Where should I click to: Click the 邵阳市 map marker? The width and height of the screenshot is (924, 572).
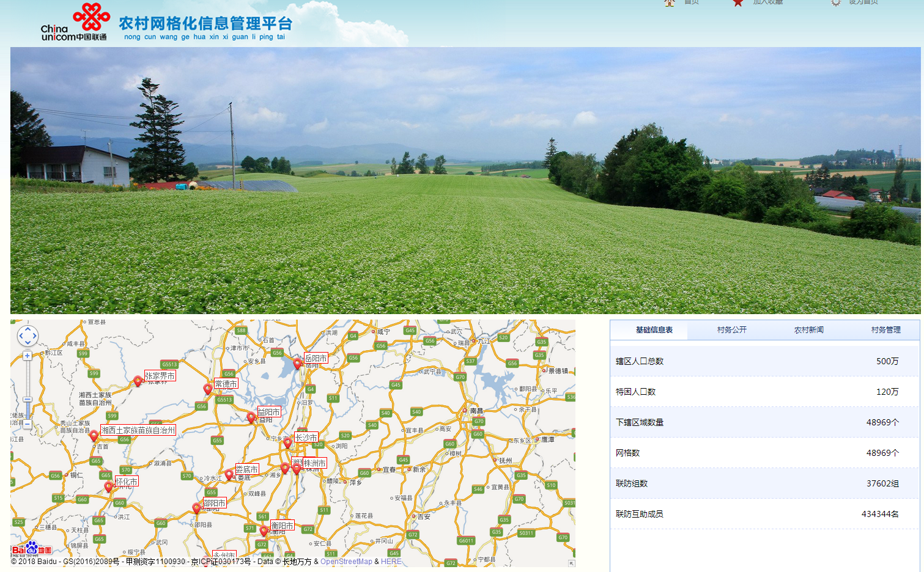click(x=196, y=508)
